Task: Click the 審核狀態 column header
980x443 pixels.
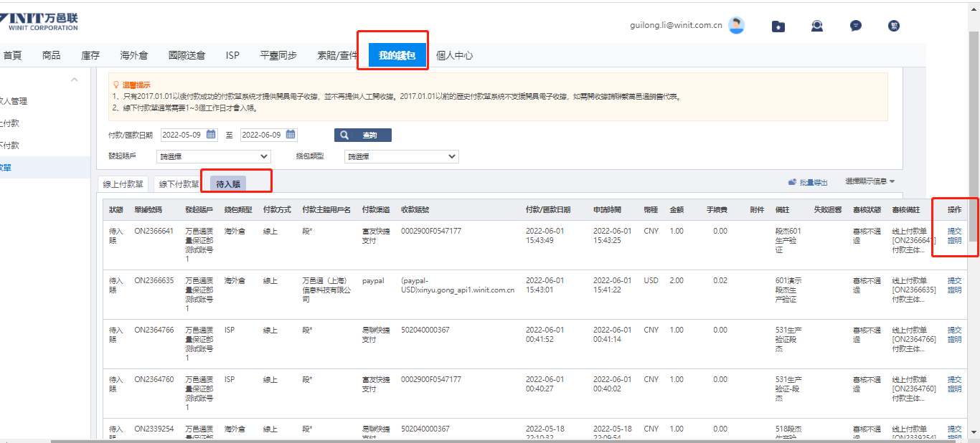Action: [x=867, y=209]
